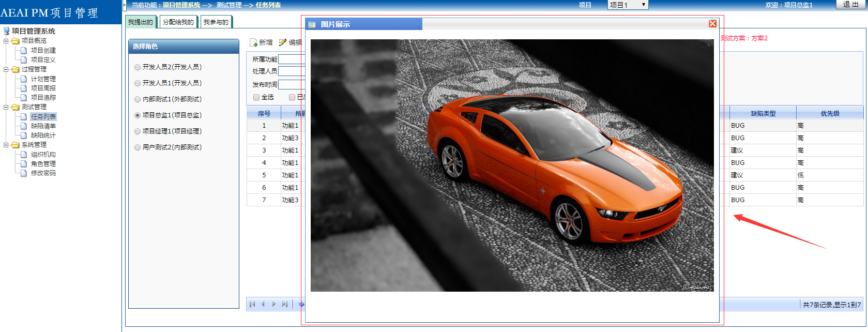This screenshot has width=868, height=332.
Task: Sort by the 优先级 column header
Action: (x=830, y=113)
